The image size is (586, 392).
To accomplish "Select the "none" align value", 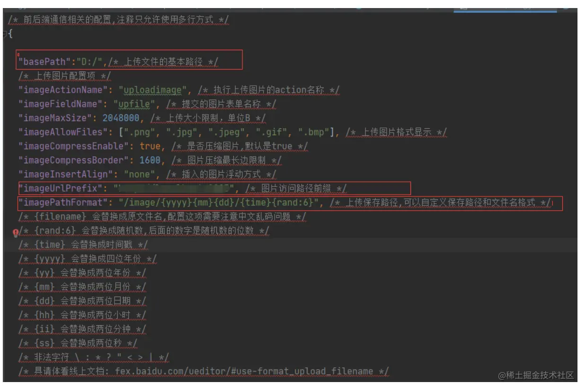I will 139,174.
